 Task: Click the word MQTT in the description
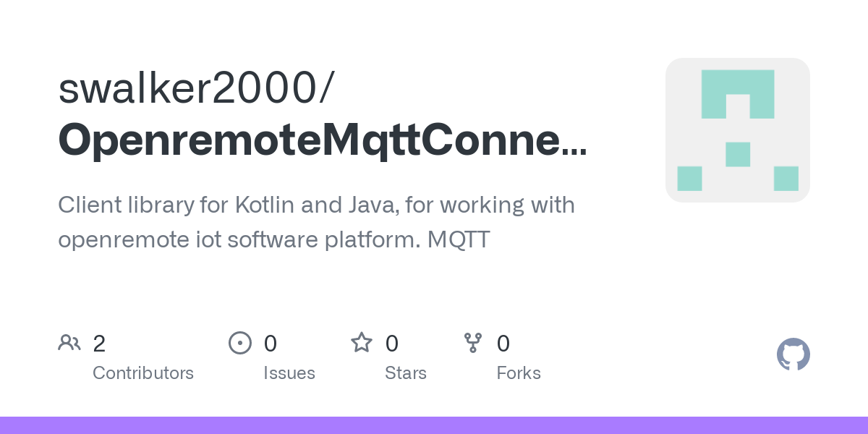point(459,239)
